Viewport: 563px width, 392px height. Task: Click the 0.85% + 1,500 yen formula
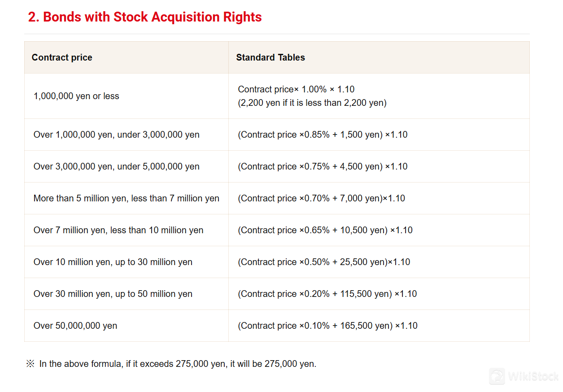point(323,135)
